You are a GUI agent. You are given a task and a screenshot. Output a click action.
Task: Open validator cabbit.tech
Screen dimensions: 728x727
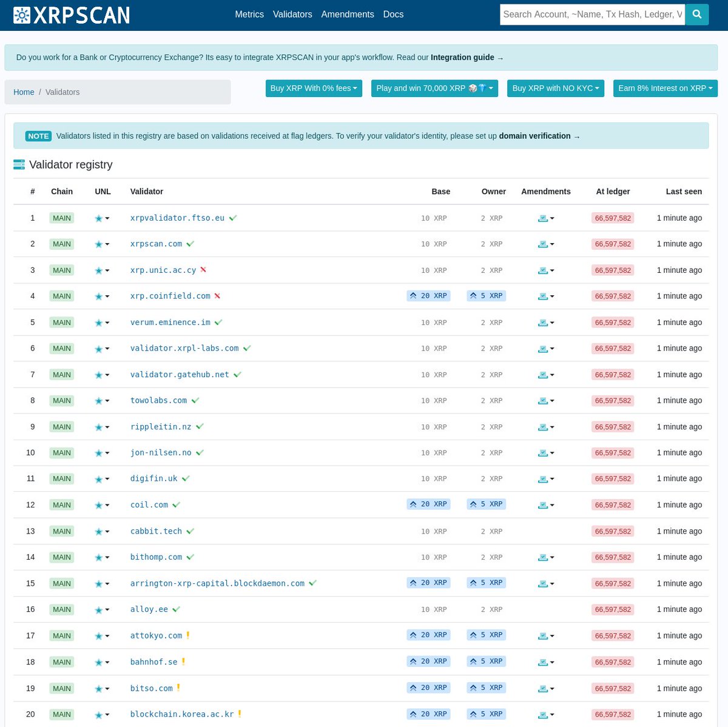tap(156, 531)
